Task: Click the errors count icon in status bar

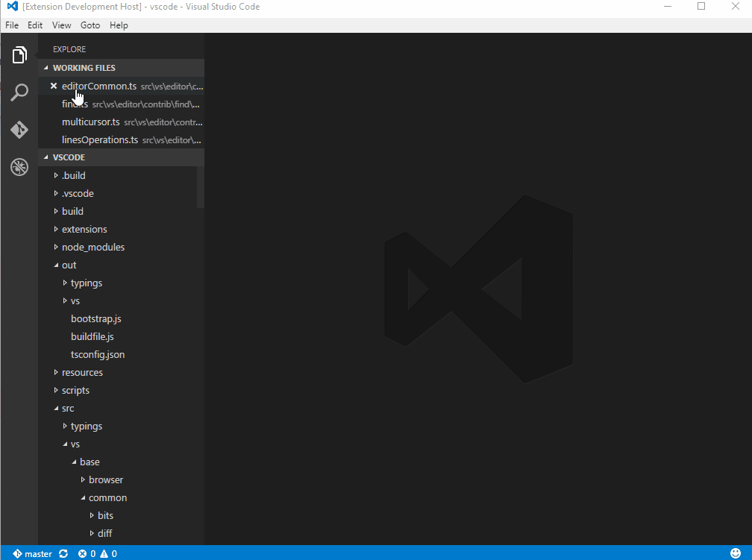Action: coord(83,554)
